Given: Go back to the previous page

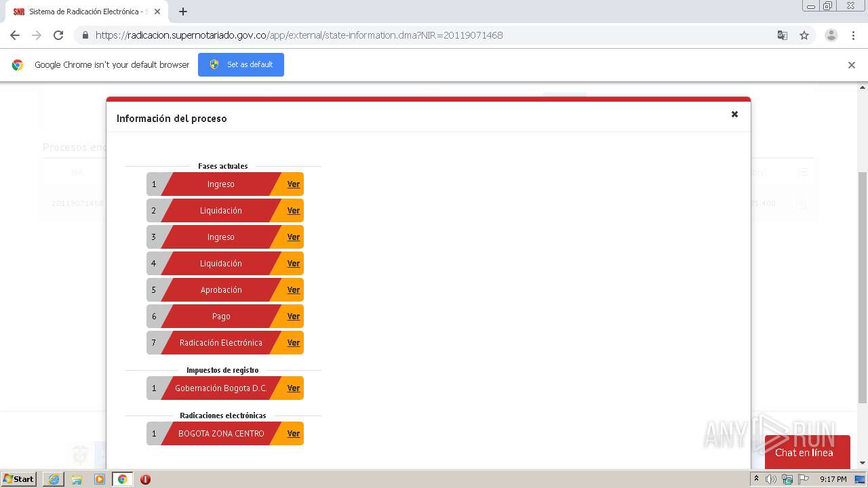Looking at the screenshot, I should [15, 35].
